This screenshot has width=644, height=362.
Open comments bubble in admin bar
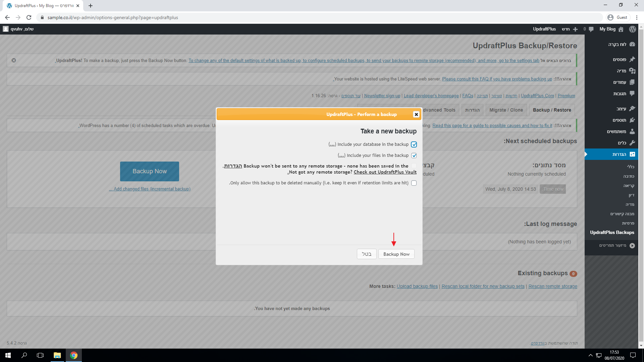click(591, 29)
